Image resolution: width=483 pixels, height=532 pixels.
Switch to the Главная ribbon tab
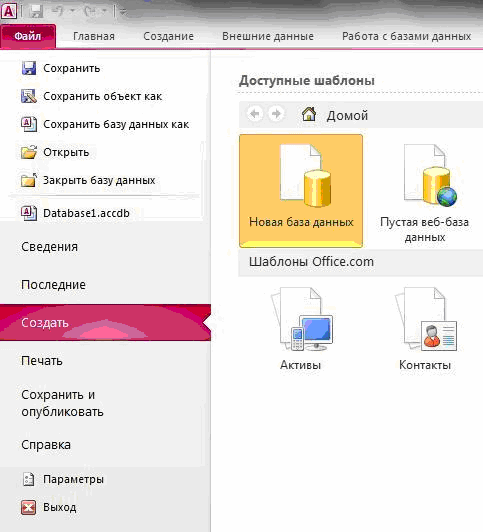(x=94, y=36)
